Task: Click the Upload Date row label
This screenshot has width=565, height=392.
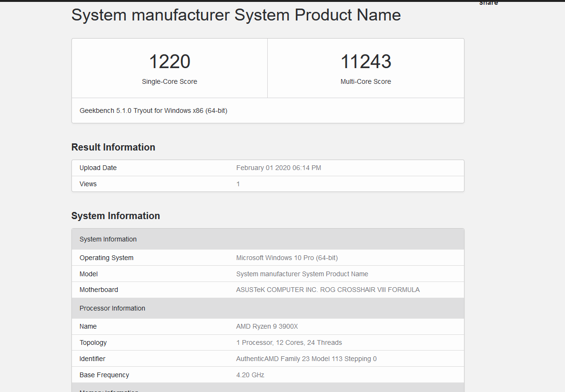Action: tap(98, 168)
